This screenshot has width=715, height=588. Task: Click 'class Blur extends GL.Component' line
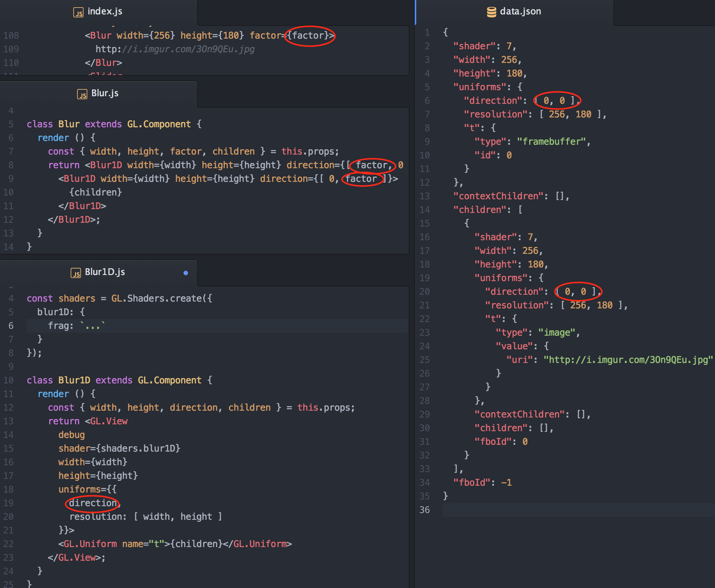pos(114,124)
